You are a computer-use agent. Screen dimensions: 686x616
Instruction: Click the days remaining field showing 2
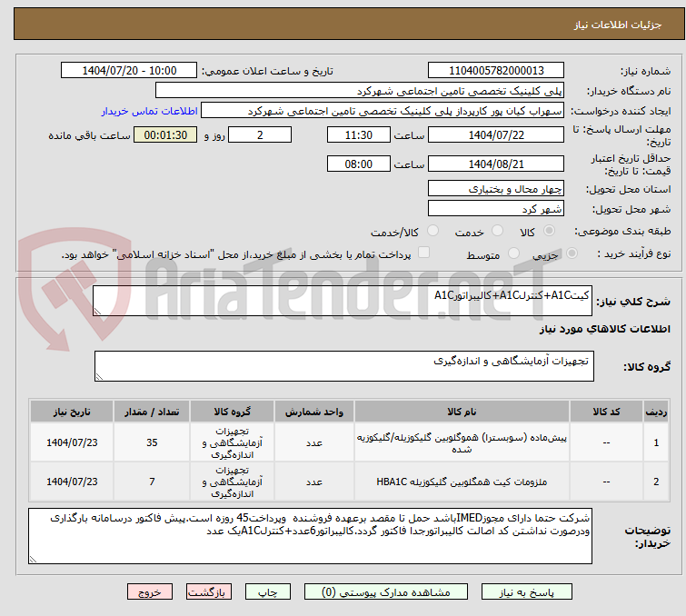[x=260, y=134]
